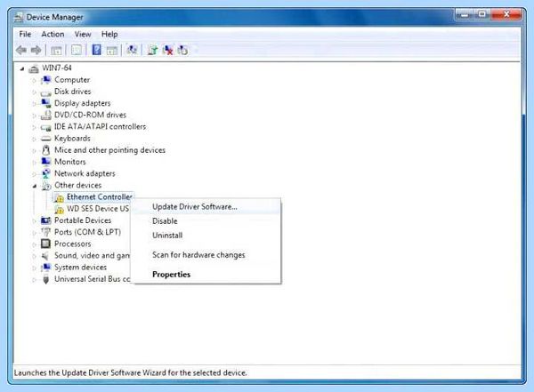Click the Display adapters category icon
This screenshot has width=534, height=392.
46,103
